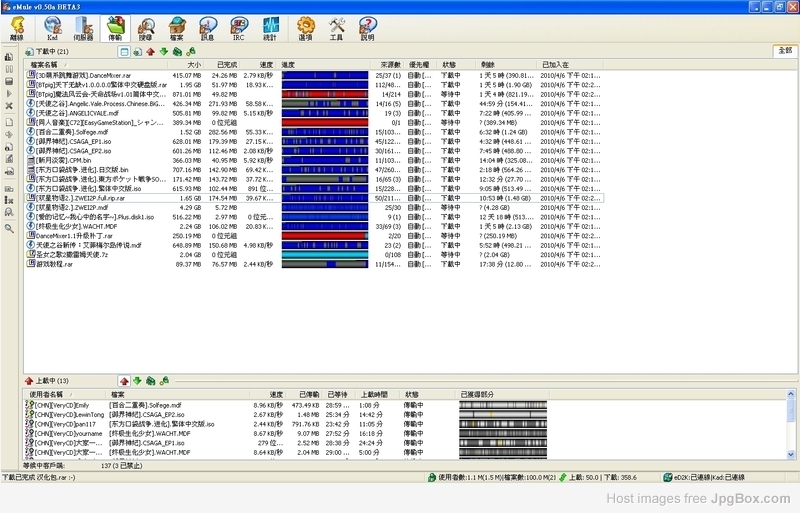Screen dimensions: 800x513
Task: Click eD2K connection status globe icon
Action: (x=667, y=477)
